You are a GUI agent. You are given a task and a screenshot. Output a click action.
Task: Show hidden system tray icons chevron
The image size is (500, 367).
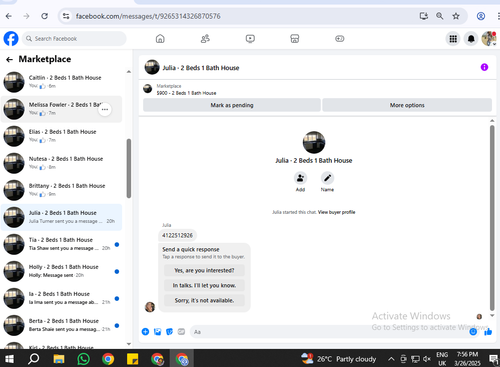pos(391,359)
